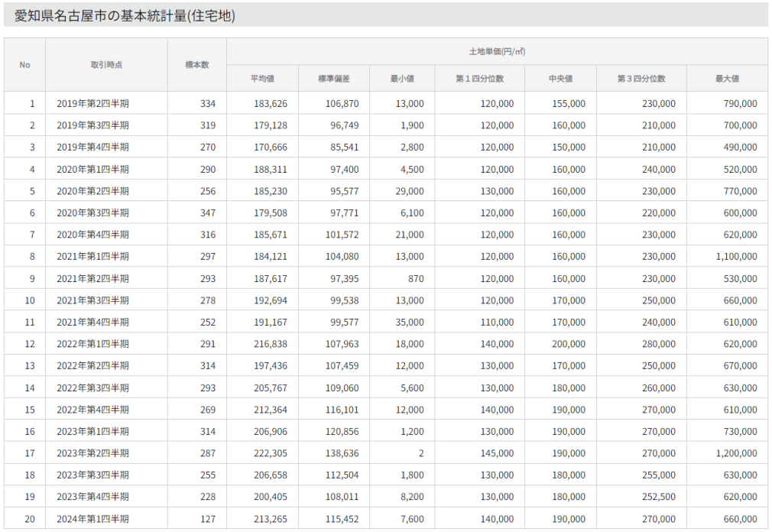Click the 平均値 column header
The width and height of the screenshot is (772, 532).
[x=262, y=79]
